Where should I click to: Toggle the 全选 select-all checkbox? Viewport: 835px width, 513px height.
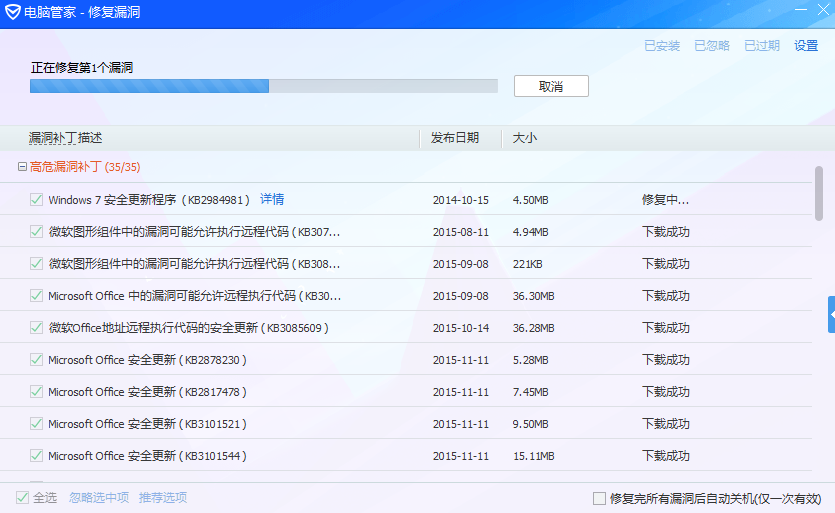[x=22, y=497]
